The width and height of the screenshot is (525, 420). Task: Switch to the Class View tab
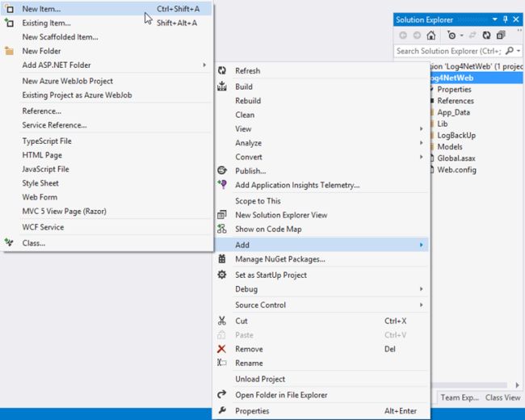(x=502, y=397)
